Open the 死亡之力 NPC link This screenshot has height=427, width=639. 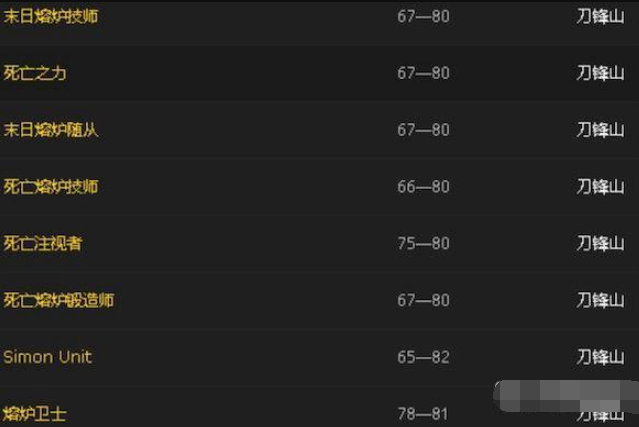[x=35, y=73]
